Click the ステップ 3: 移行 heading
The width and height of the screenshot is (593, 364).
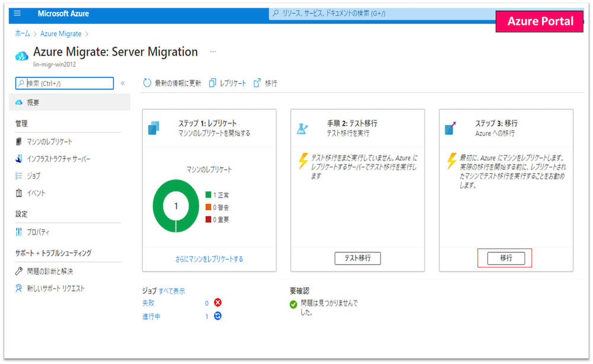(496, 123)
